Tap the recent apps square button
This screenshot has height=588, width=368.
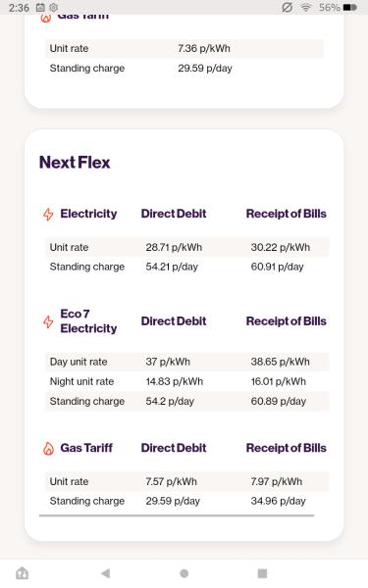[262, 573]
